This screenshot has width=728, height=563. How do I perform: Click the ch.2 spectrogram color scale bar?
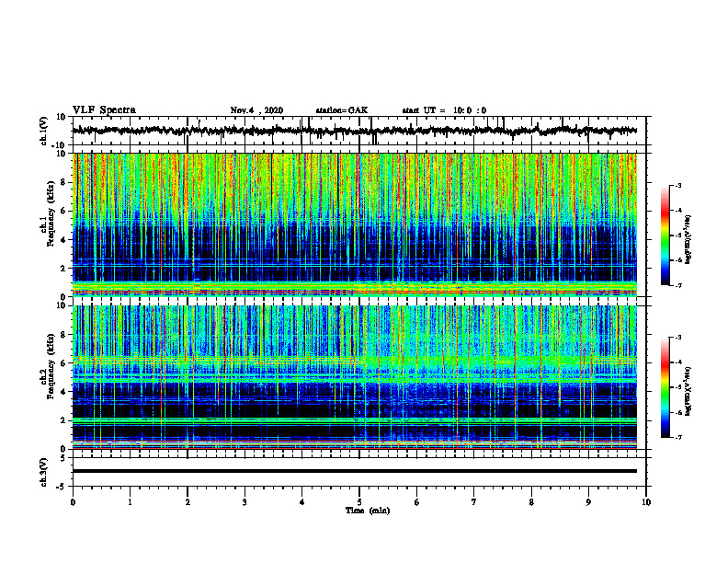[665, 387]
